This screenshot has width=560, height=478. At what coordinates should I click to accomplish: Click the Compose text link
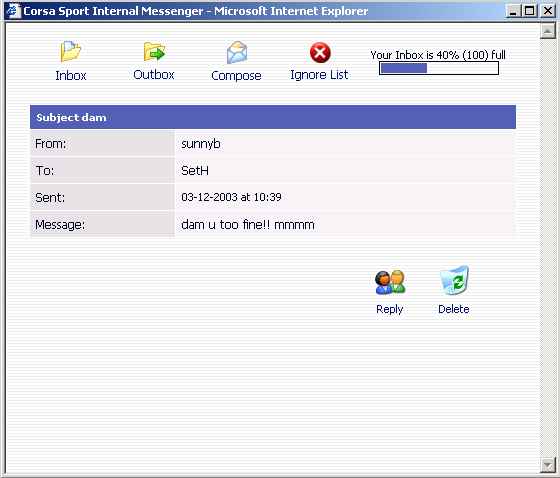tap(236, 76)
